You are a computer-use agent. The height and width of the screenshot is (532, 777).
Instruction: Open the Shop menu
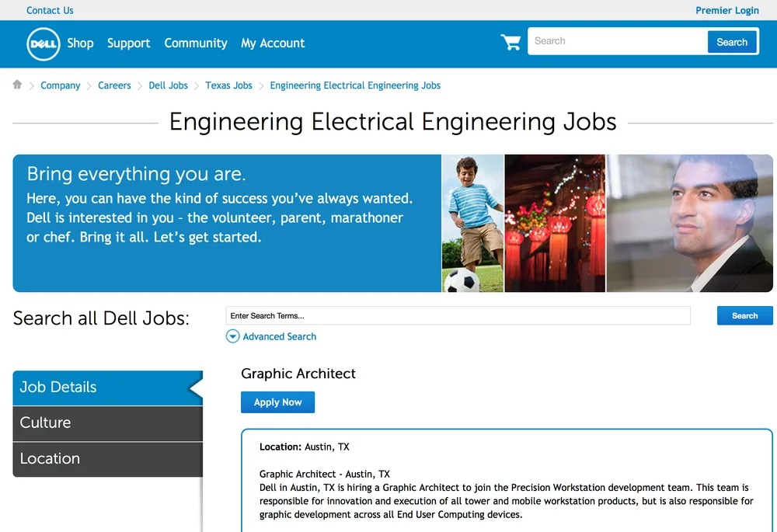point(80,43)
